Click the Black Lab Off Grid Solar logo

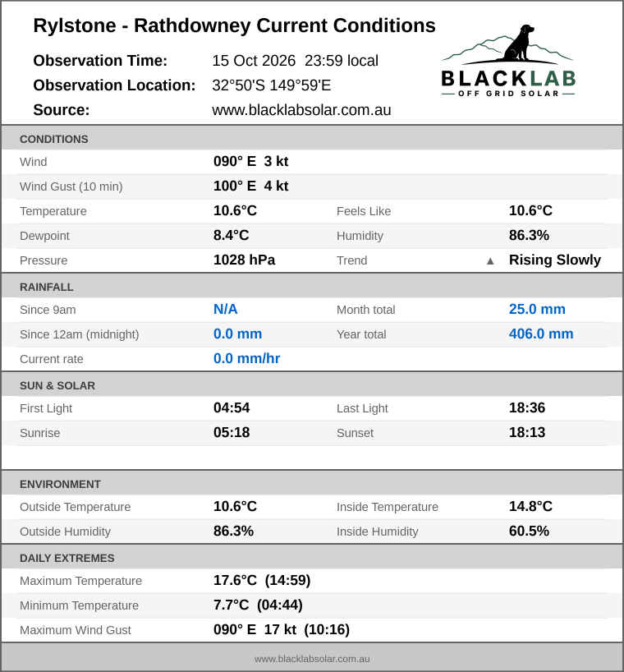coord(508,61)
